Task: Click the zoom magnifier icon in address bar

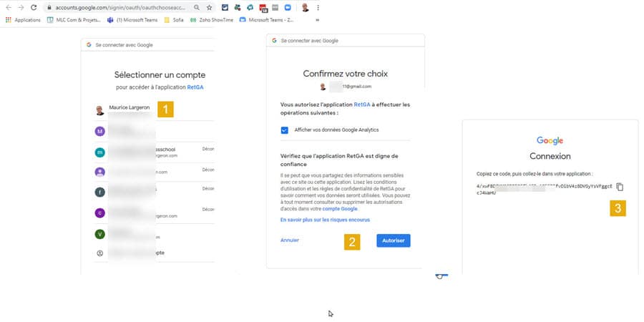Action: [x=197, y=7]
